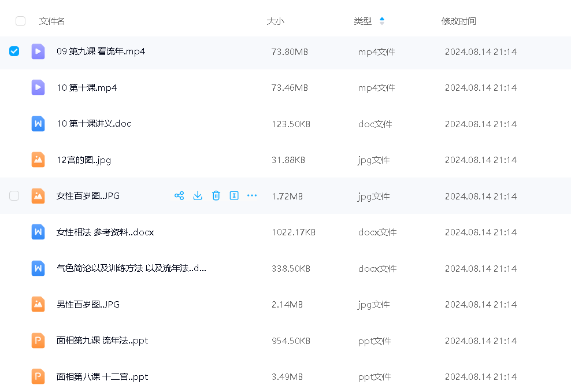Viewport: 571px width, 392px height.
Task: Open more options for 女性百岁图..JPG
Action: tap(252, 196)
